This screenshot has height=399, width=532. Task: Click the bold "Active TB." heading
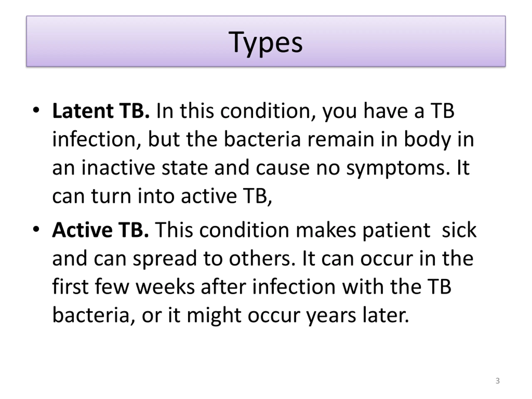click(x=101, y=230)
